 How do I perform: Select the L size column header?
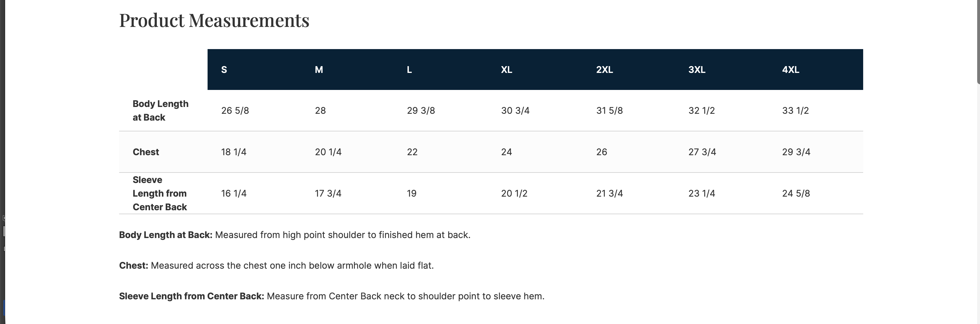[409, 70]
